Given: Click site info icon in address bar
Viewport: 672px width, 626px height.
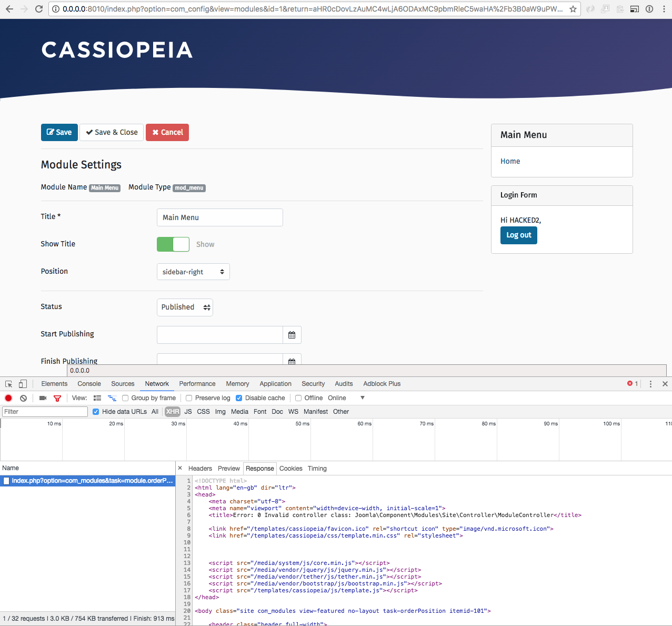Looking at the screenshot, I should pos(56,9).
